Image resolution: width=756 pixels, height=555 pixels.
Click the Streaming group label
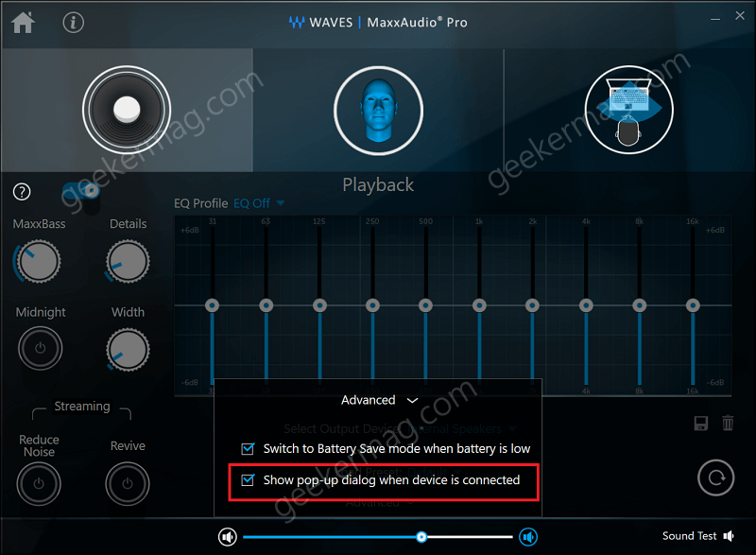[82, 407]
